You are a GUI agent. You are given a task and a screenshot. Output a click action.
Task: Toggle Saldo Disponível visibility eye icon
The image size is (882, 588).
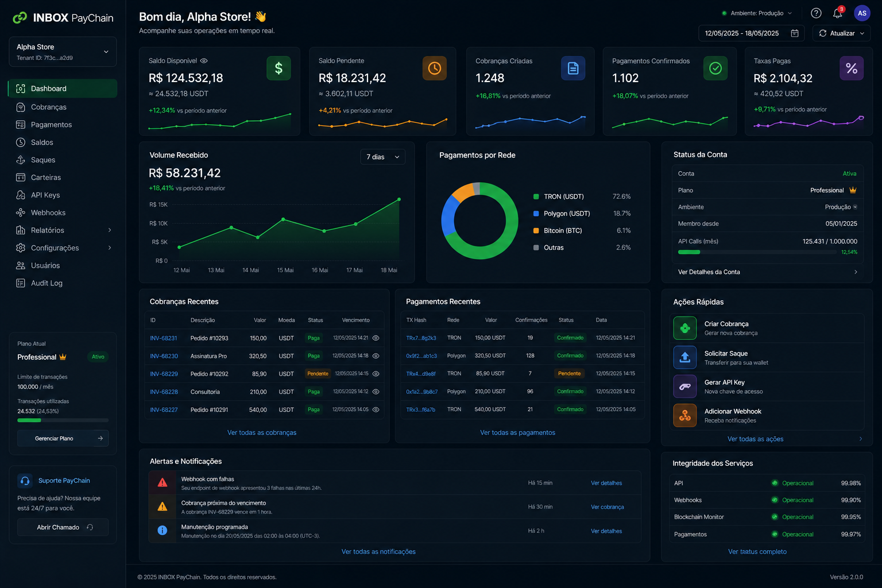(x=204, y=61)
